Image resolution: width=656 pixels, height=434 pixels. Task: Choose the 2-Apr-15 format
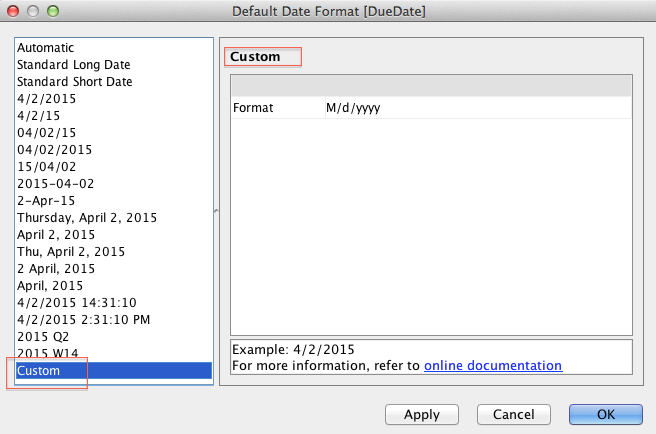[x=46, y=201]
